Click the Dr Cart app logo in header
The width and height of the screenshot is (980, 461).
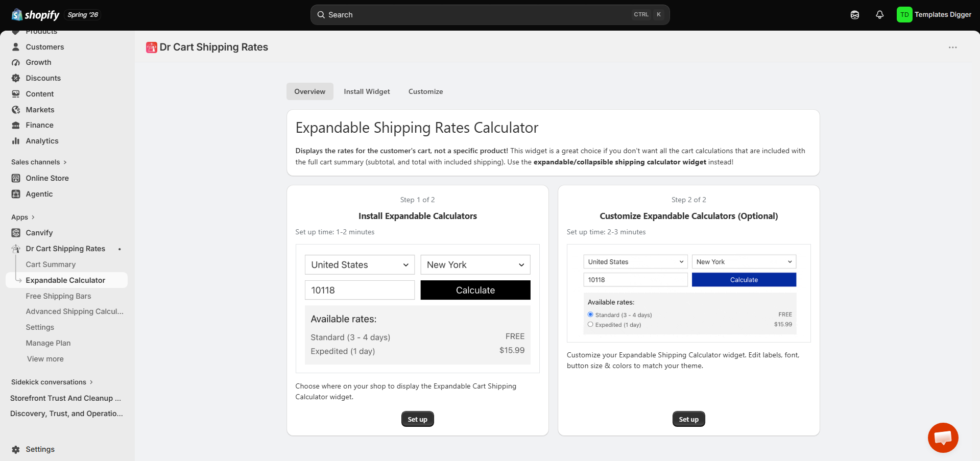(x=152, y=47)
